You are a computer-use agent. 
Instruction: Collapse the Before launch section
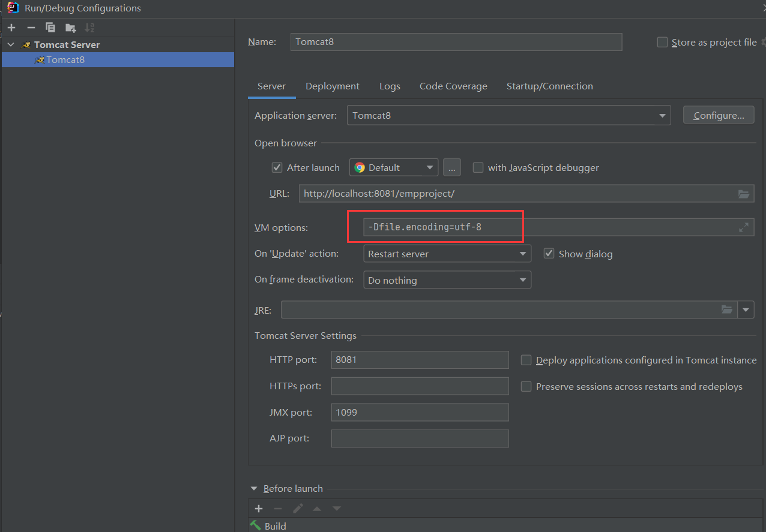pyautogui.click(x=254, y=489)
